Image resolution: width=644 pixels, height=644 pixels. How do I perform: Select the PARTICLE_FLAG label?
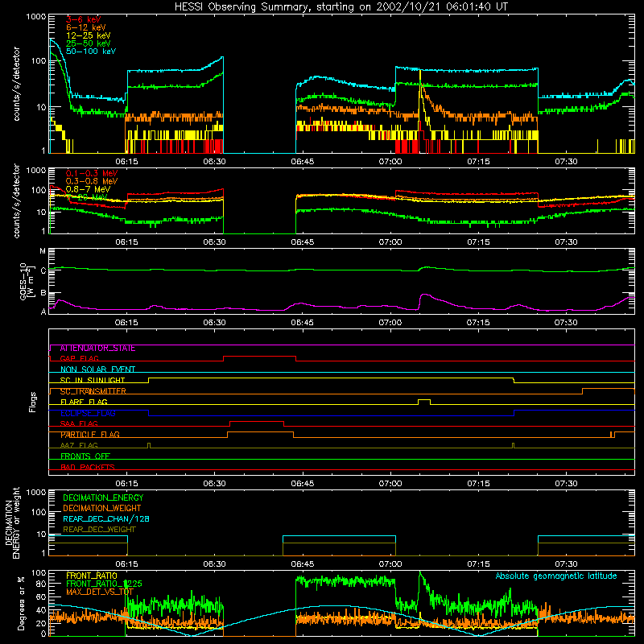(90, 435)
